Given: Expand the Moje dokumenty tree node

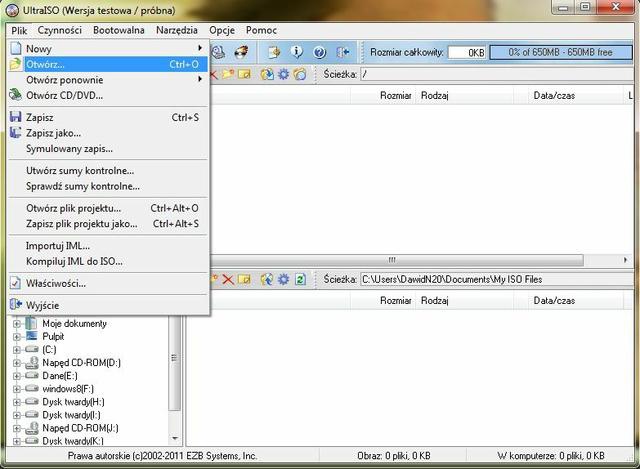Looking at the screenshot, I should [17, 324].
